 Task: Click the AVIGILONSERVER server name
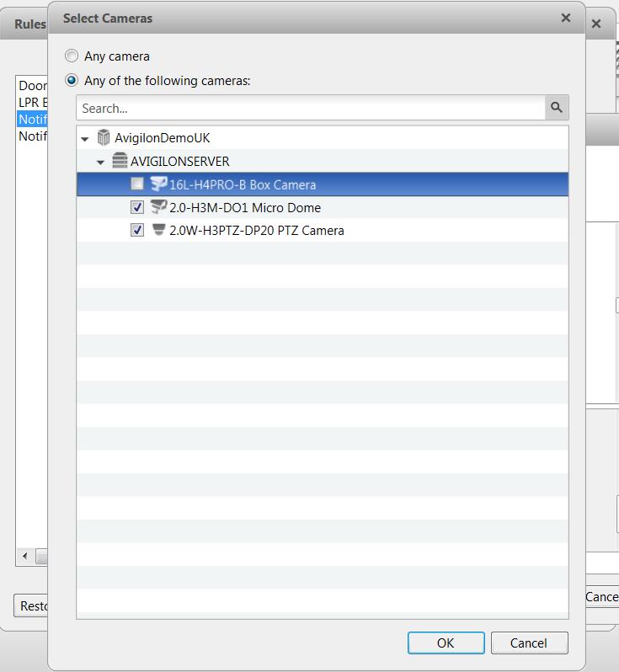point(180,162)
